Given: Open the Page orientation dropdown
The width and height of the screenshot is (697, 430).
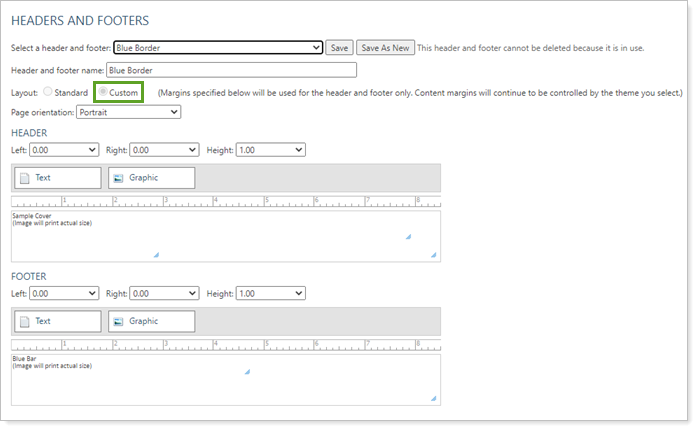Looking at the screenshot, I should tap(128, 112).
